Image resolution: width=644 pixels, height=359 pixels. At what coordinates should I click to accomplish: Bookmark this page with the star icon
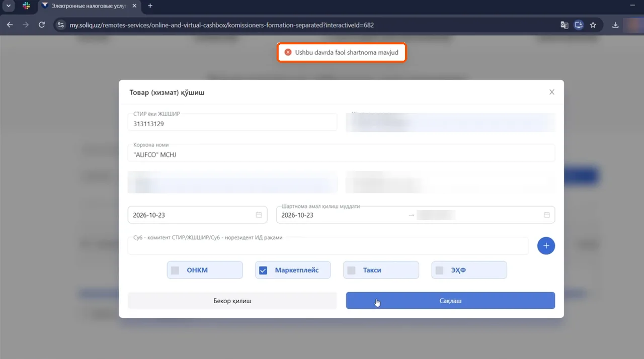coord(593,25)
